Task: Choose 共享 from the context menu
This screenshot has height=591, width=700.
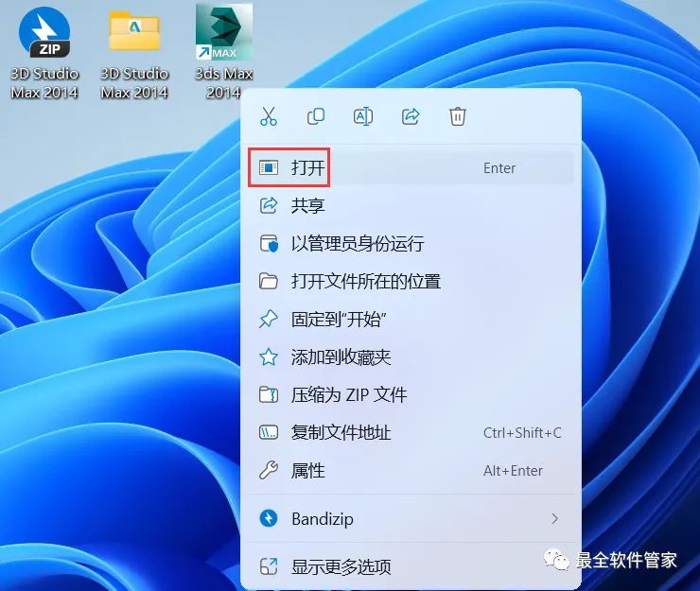Action: pyautogui.click(x=411, y=206)
